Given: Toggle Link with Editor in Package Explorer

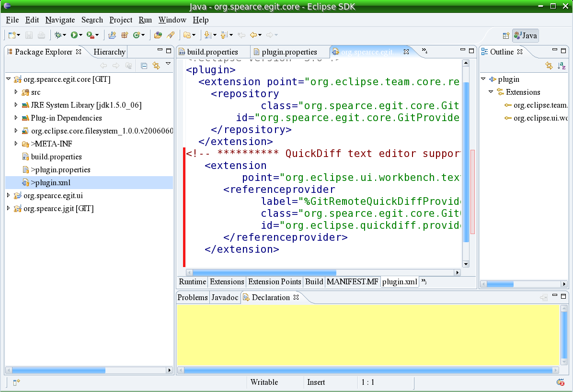Looking at the screenshot, I should coord(156,66).
